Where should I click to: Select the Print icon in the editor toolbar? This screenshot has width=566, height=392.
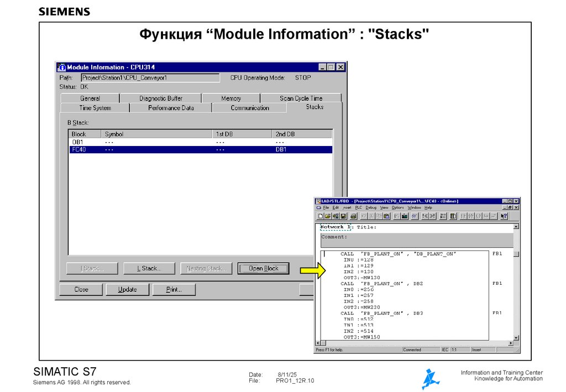point(353,216)
